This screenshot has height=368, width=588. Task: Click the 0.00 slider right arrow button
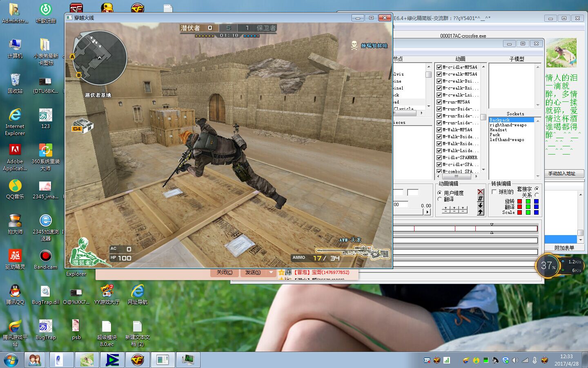tap(427, 212)
